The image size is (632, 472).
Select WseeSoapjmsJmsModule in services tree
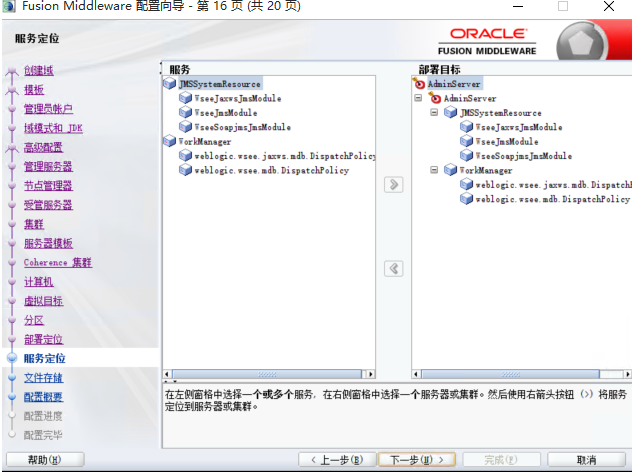[242, 127]
